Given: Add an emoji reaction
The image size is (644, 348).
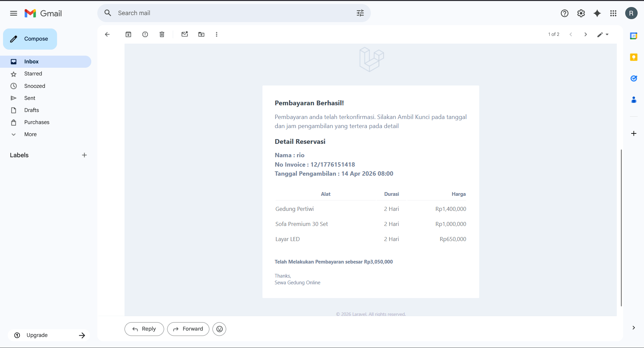Looking at the screenshot, I should tap(219, 329).
